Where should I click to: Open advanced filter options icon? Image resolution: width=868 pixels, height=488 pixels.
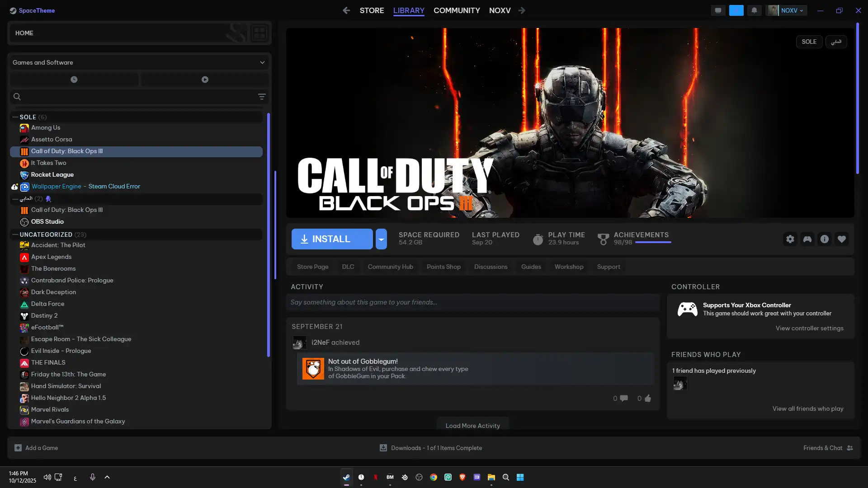point(261,96)
